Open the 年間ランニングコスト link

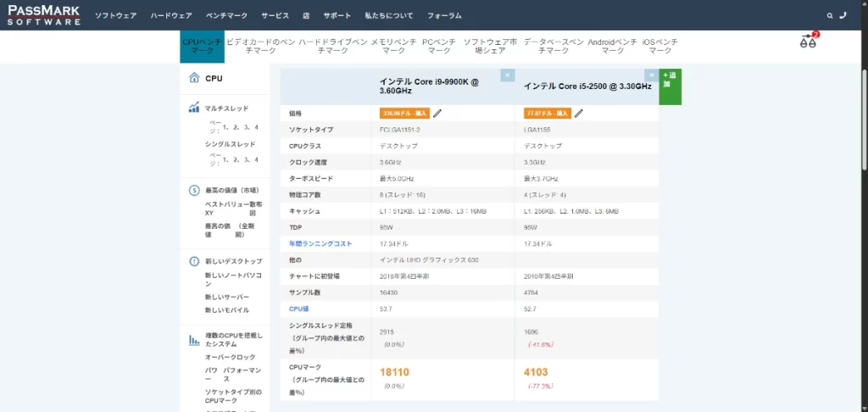(319, 243)
